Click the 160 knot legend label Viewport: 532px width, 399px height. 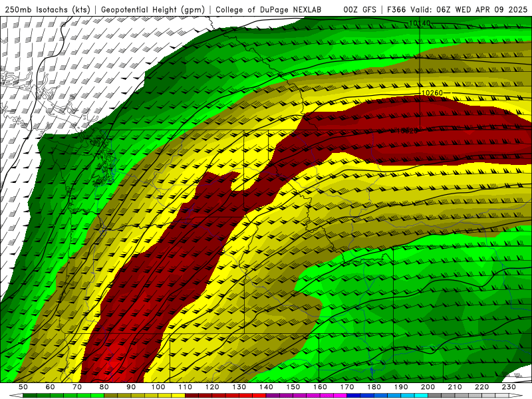320,387
